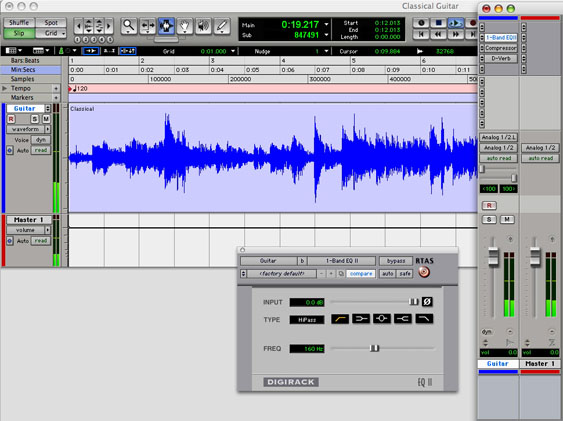This screenshot has height=421, width=563.
Task: Open the grid value dropdown arrow
Action: coord(233,51)
